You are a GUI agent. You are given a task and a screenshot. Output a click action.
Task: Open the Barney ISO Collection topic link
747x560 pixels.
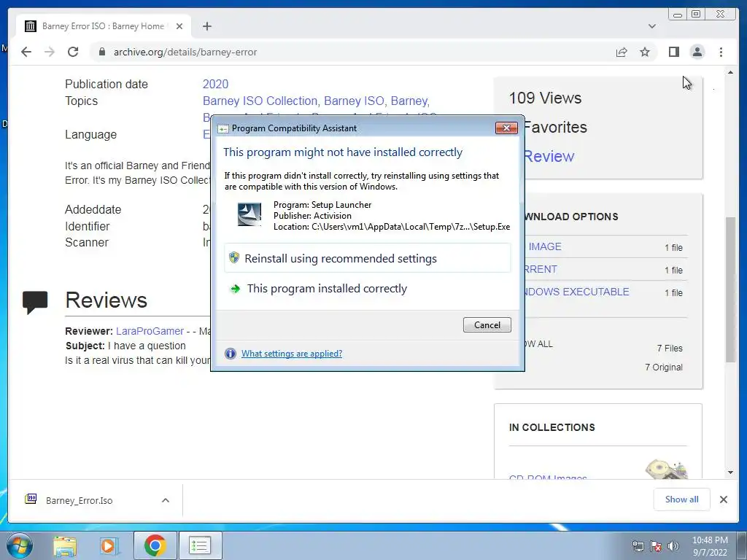coord(260,101)
